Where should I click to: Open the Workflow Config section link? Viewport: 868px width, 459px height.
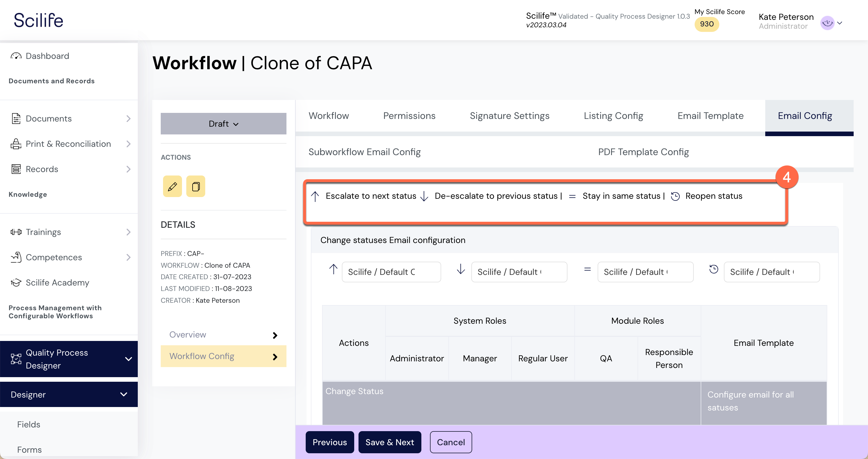click(x=223, y=356)
